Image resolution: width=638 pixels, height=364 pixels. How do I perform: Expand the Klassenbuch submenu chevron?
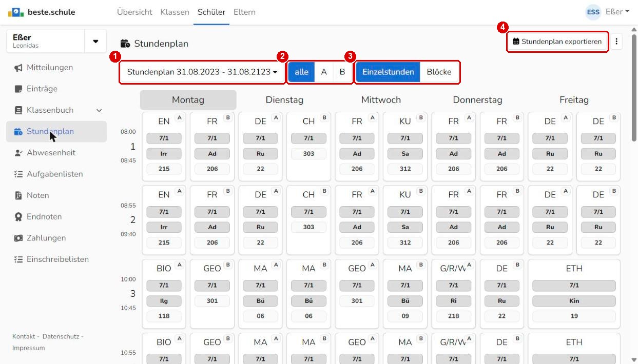point(99,110)
